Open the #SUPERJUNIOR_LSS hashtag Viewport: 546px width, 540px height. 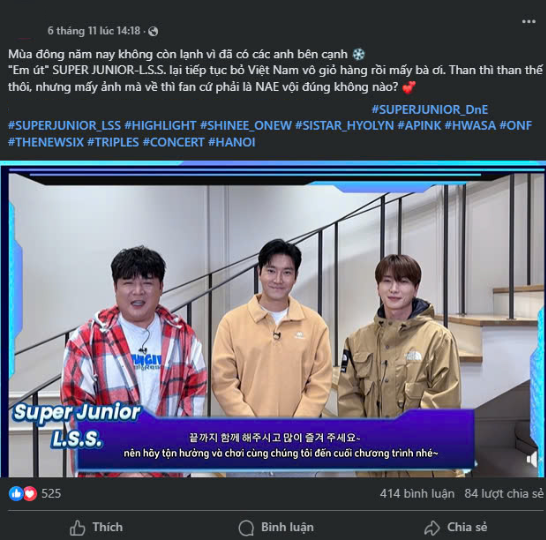click(x=64, y=126)
